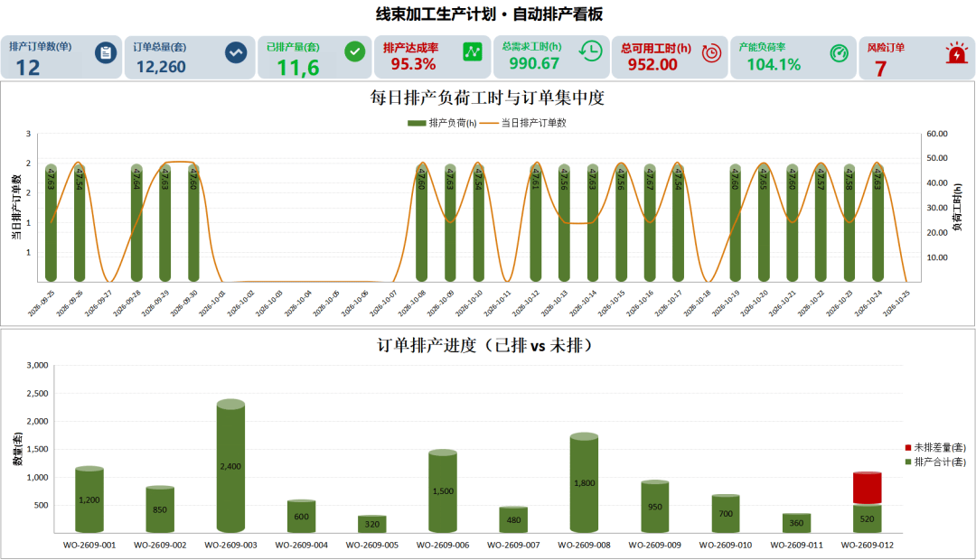Click the gauge icon on 产能负荷率 card
This screenshot has width=976, height=560.
[839, 53]
